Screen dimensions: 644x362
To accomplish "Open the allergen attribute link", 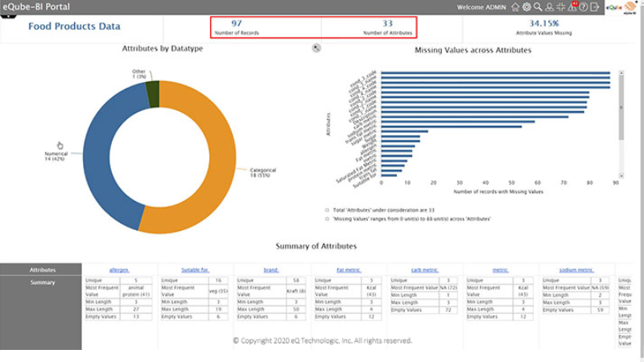I will [119, 269].
